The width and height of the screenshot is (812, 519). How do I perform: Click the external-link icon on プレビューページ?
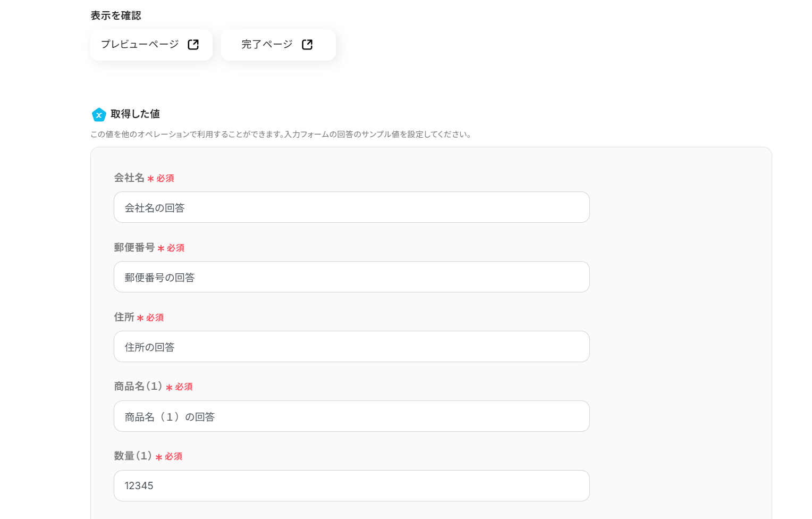(193, 45)
